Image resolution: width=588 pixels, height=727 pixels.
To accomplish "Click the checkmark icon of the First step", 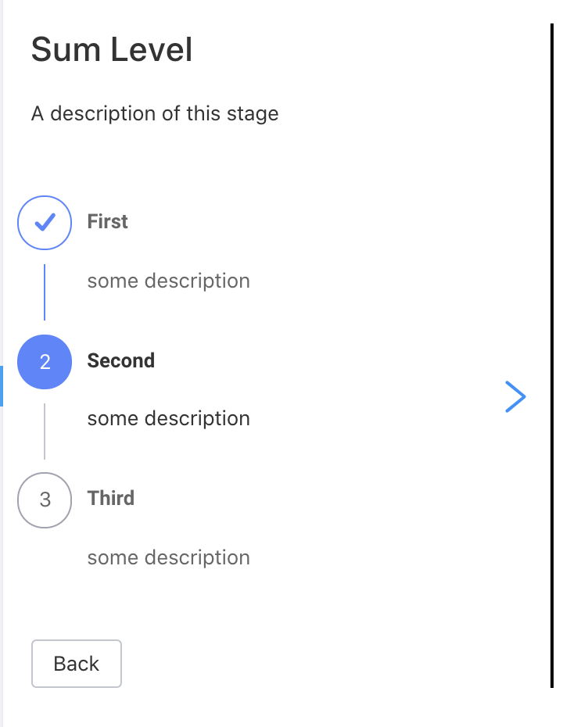I will coord(45,223).
